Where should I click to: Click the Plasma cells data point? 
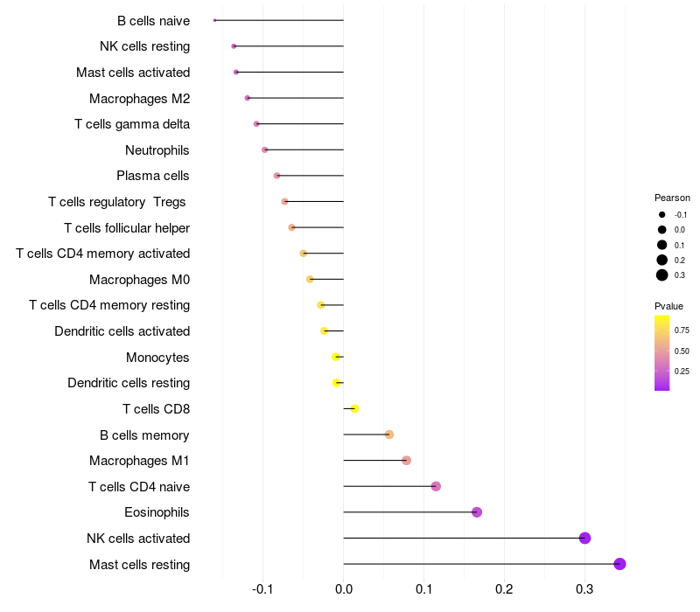click(276, 176)
